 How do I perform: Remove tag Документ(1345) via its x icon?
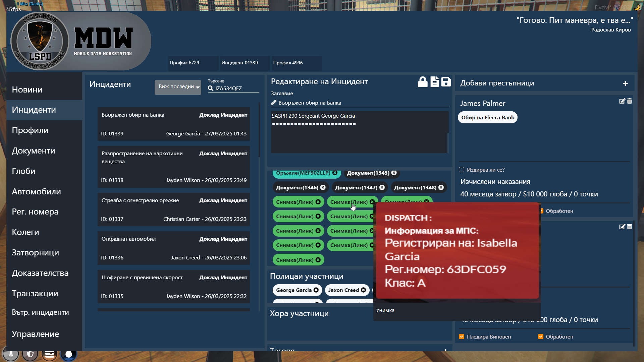[394, 173]
